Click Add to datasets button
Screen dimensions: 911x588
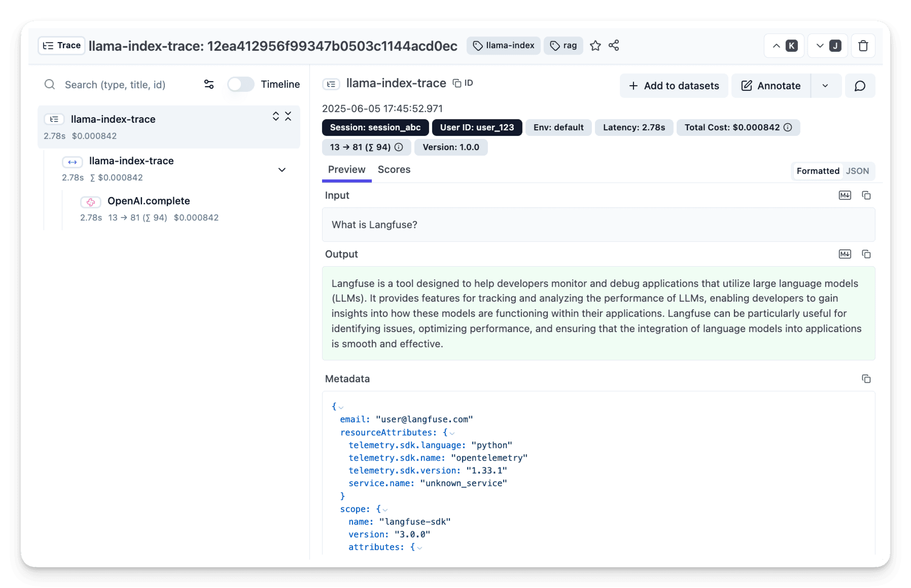point(674,86)
